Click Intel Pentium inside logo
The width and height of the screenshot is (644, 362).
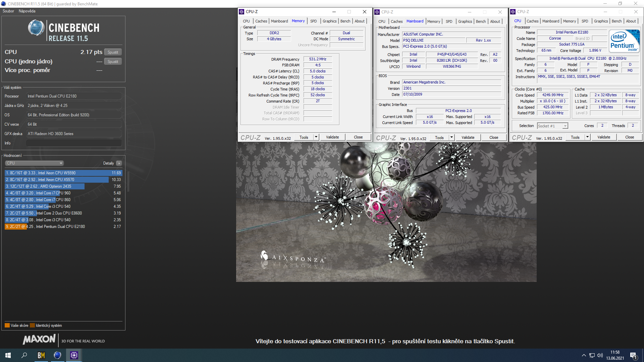(625, 41)
